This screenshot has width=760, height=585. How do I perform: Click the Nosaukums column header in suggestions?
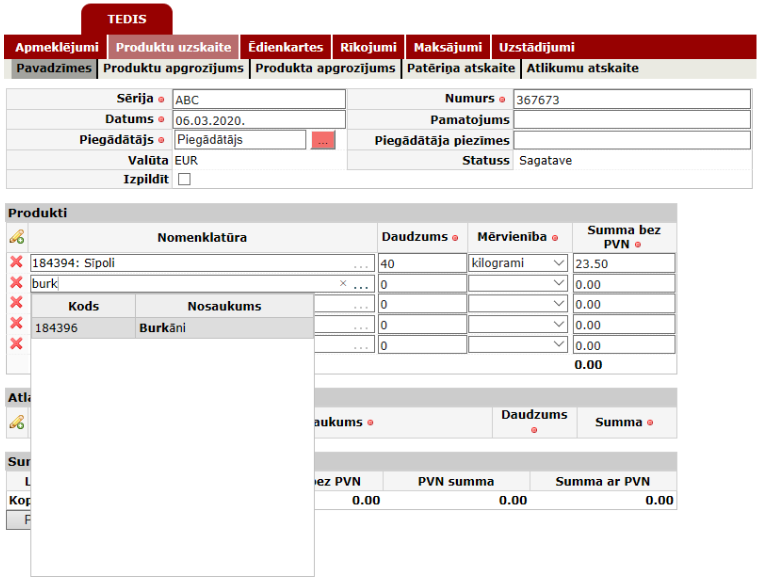224,306
